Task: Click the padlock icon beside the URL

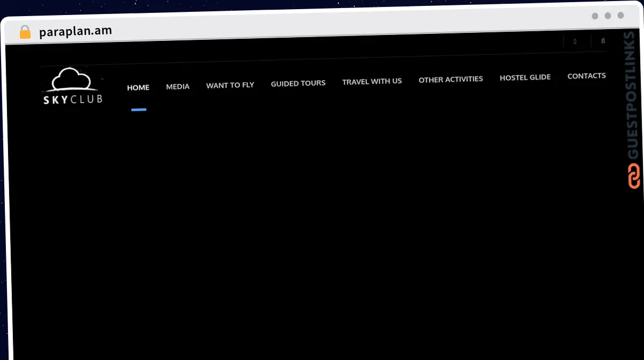Action: point(25,32)
